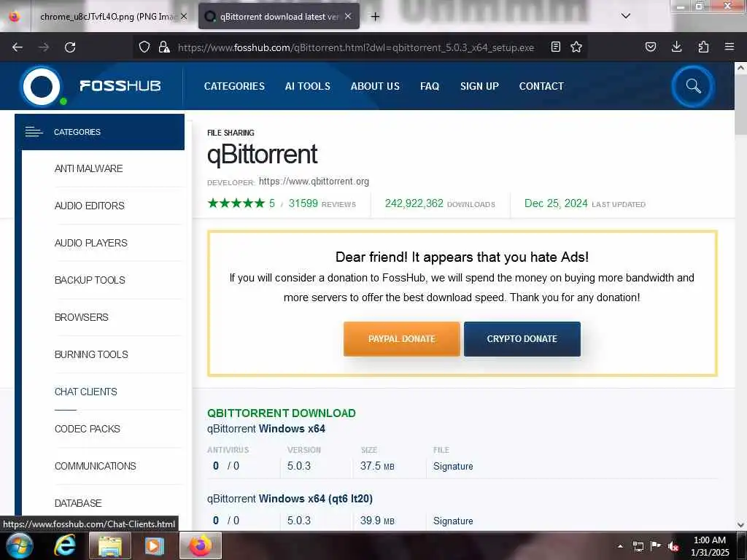Click the muted volume tray icon
747x560 pixels.
coord(673,546)
